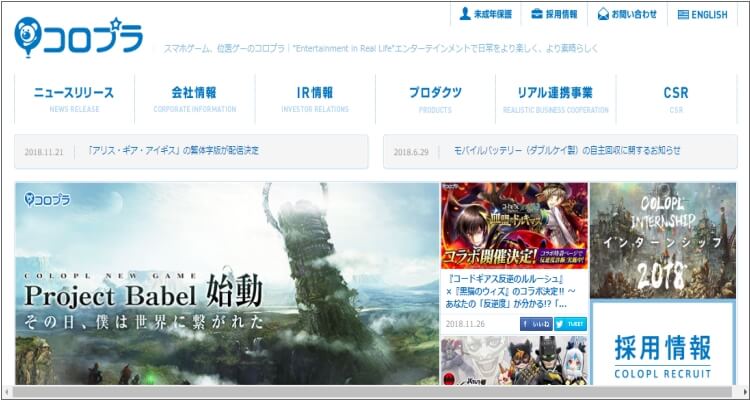
Task: Click the envelope icon beside お問い合わせ
Action: click(603, 14)
